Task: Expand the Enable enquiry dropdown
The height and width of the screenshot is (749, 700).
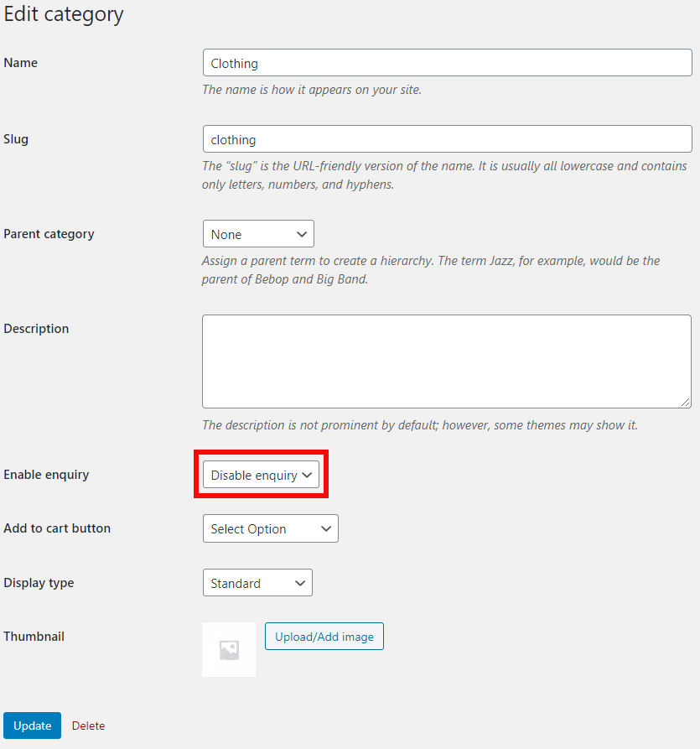Action: click(261, 475)
